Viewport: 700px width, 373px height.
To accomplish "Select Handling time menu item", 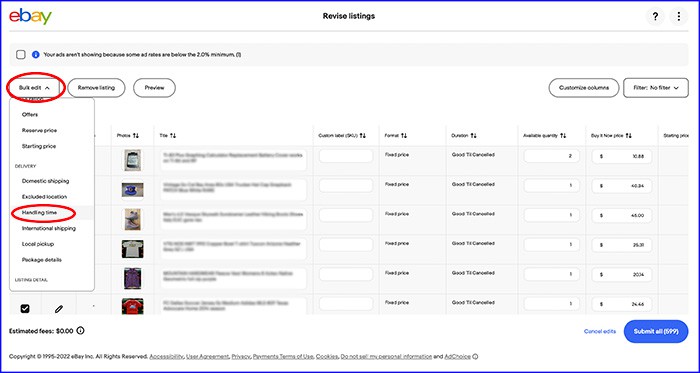I will [39, 213].
